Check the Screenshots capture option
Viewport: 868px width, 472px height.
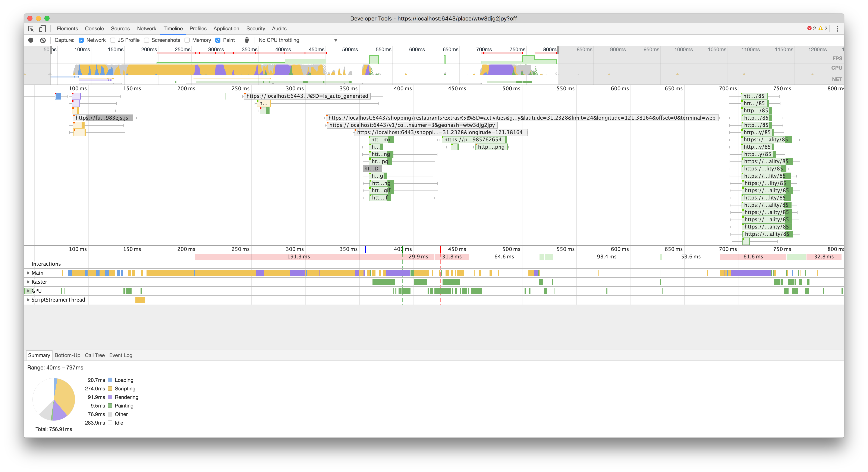(x=146, y=40)
